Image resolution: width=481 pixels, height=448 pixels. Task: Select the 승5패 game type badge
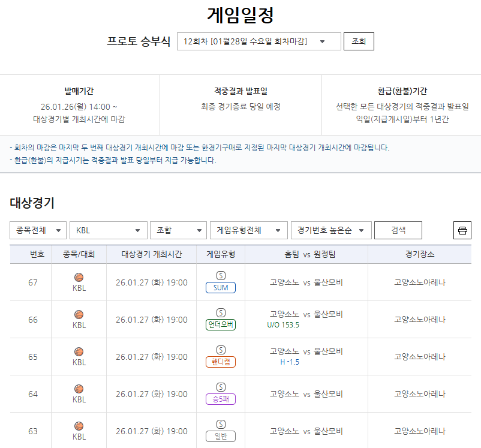pyautogui.click(x=220, y=400)
